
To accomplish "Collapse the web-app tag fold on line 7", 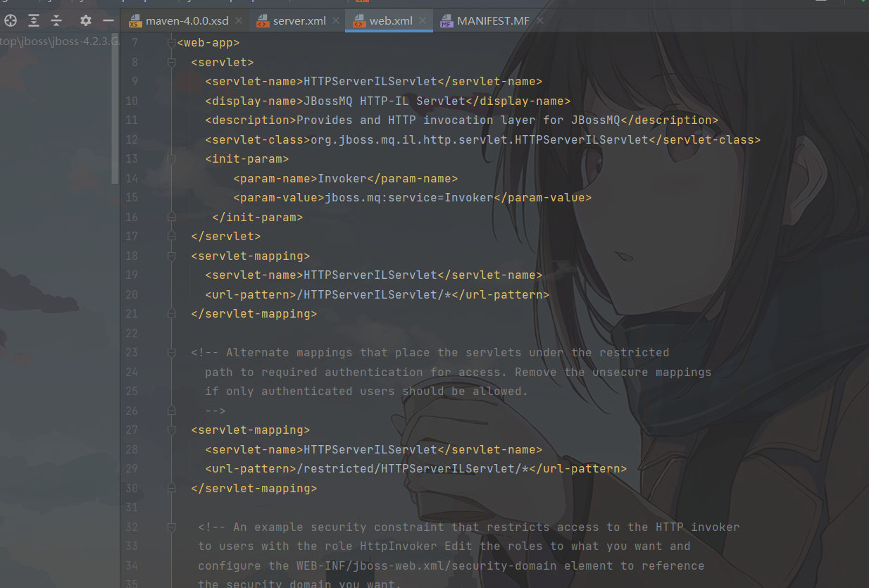I will tap(171, 44).
